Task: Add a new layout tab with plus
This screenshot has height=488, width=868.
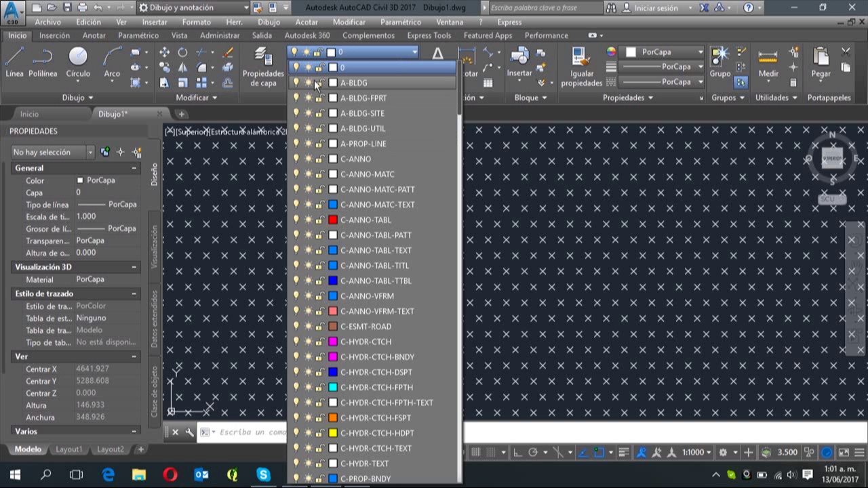Action: [x=141, y=449]
